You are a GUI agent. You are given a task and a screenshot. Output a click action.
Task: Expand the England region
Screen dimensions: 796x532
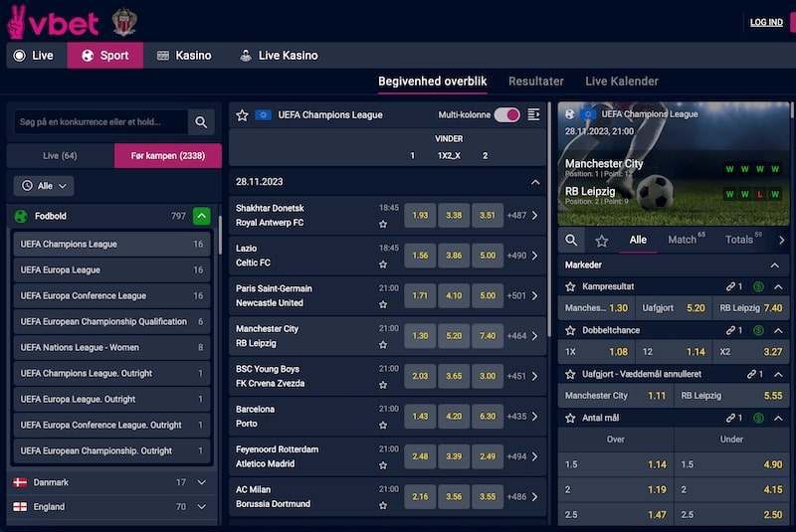point(202,506)
